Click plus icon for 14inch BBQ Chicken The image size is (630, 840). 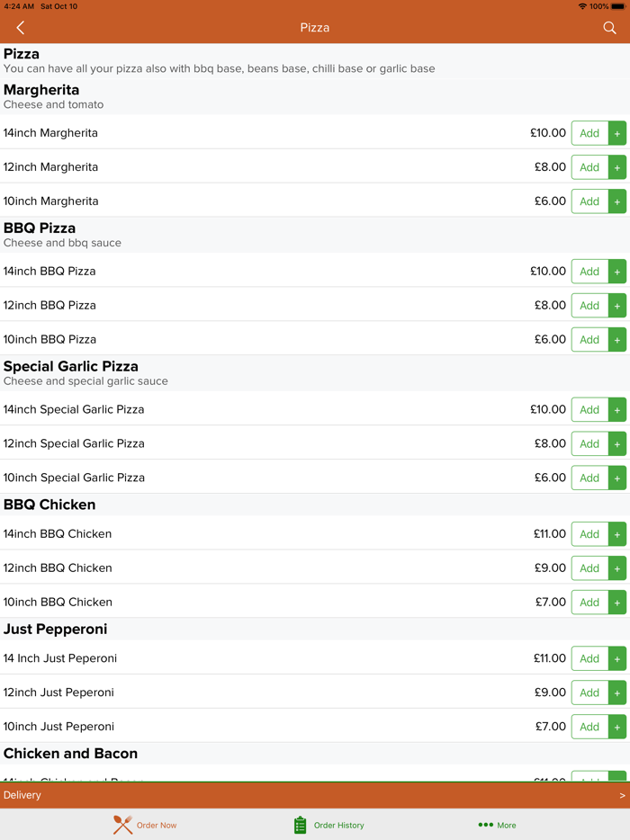(617, 534)
